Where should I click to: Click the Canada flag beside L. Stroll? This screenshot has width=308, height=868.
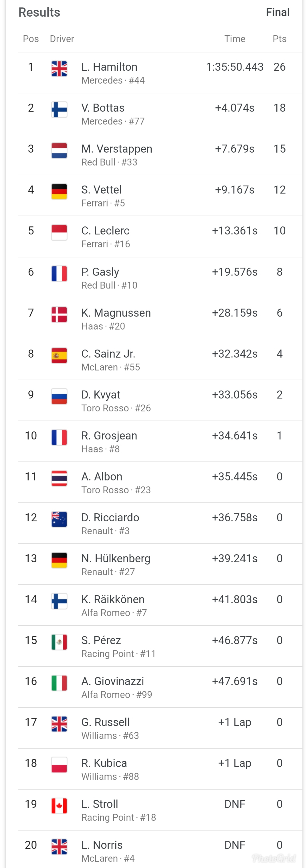[x=59, y=806]
